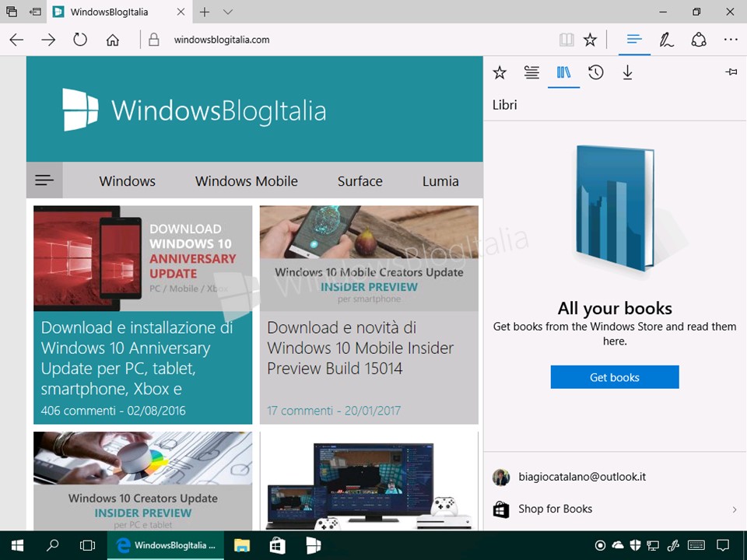The image size is (747, 560).
Task: Open the Share icon in toolbar
Action: point(699,40)
